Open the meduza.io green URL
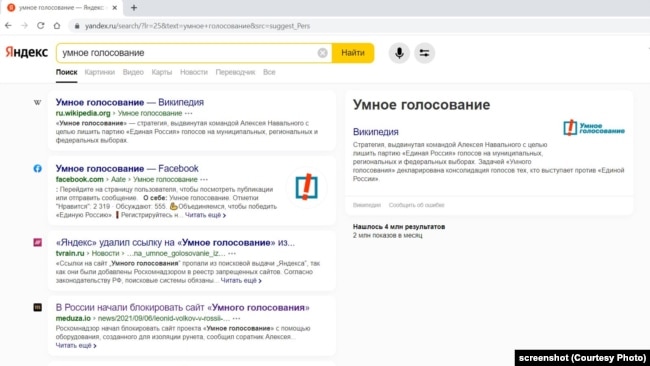The height and width of the screenshot is (366, 650). pyautogui.click(x=73, y=318)
